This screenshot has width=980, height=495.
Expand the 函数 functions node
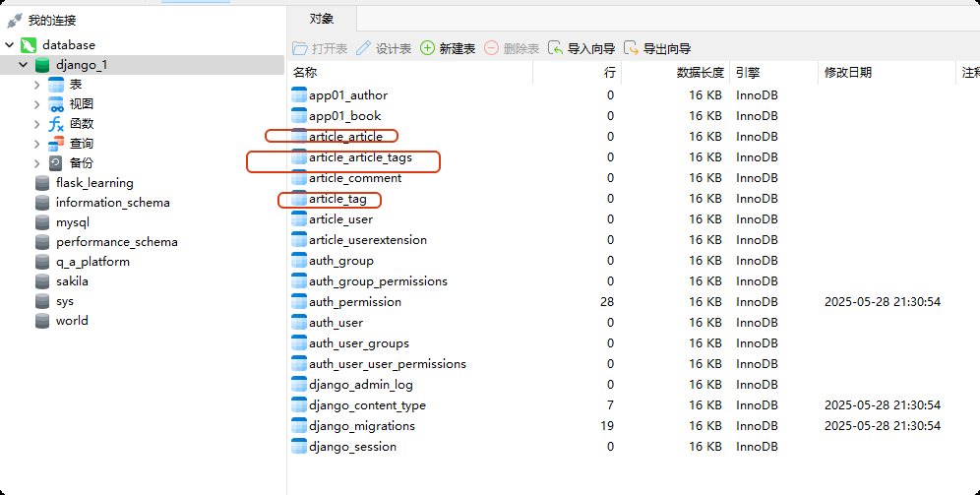tap(36, 124)
